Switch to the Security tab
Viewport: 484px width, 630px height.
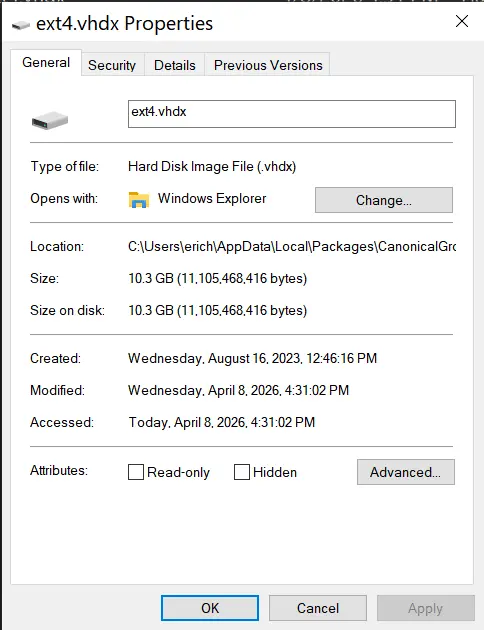tap(112, 65)
